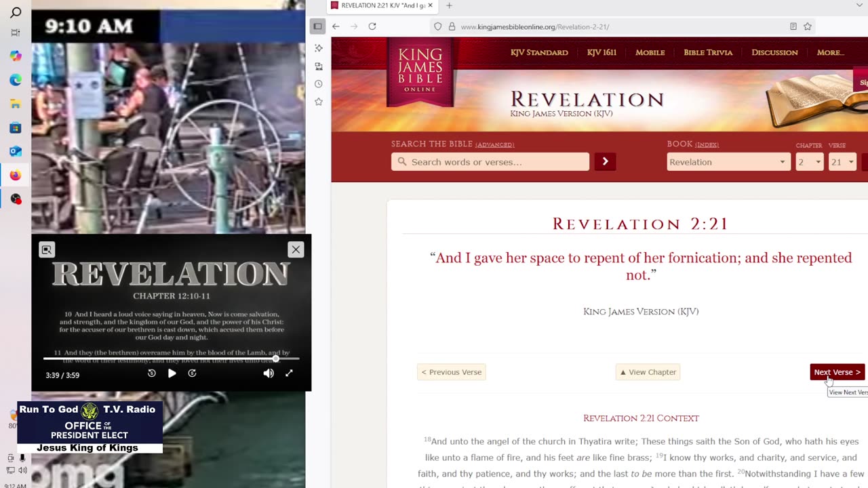Open Windows Search from the taskbar
The height and width of the screenshot is (488, 868).
pyautogui.click(x=16, y=12)
